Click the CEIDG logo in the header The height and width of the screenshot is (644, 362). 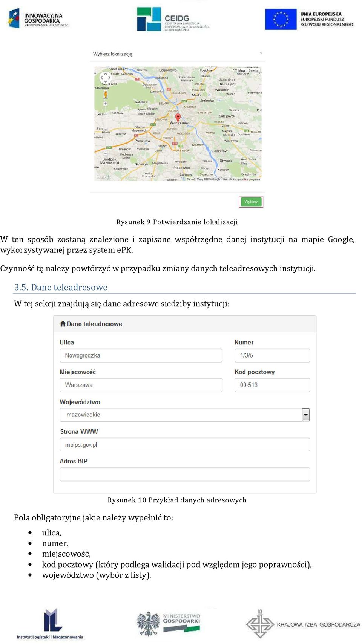pyautogui.click(x=173, y=19)
